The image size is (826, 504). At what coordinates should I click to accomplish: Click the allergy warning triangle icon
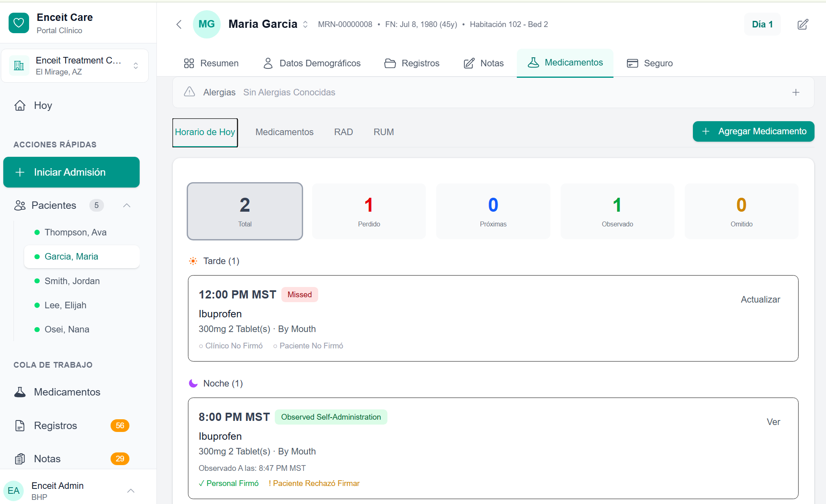189,92
